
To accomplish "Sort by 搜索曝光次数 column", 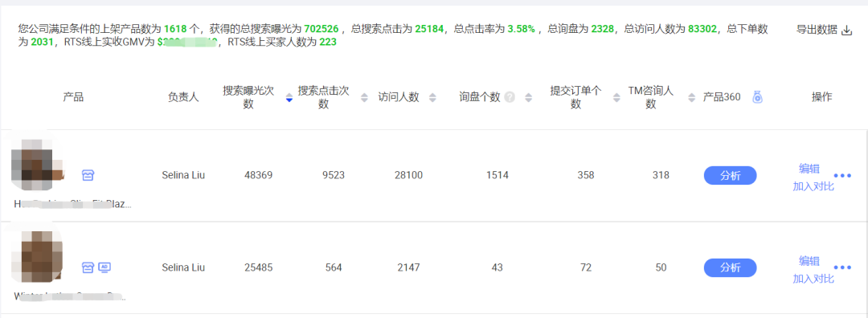I will coord(289,98).
